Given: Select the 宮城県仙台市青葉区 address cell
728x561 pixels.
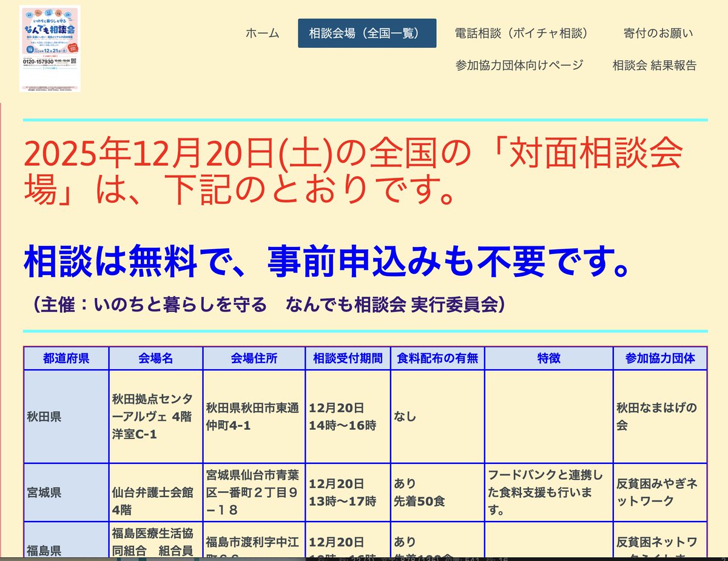Looking at the screenshot, I should tap(254, 492).
